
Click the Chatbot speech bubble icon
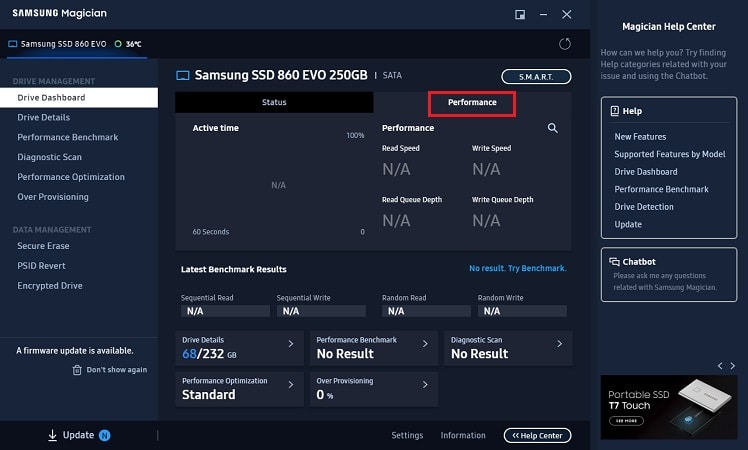click(614, 262)
